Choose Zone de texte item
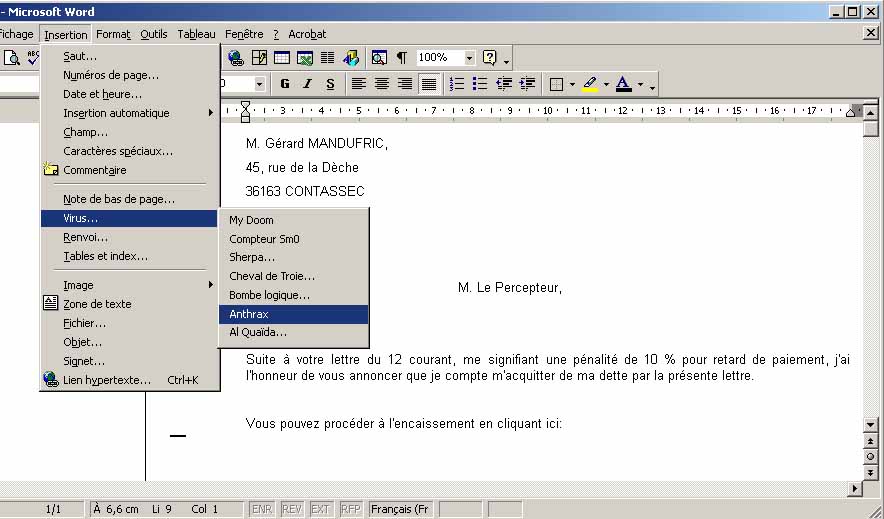Image resolution: width=884 pixels, height=519 pixels. pos(129,304)
